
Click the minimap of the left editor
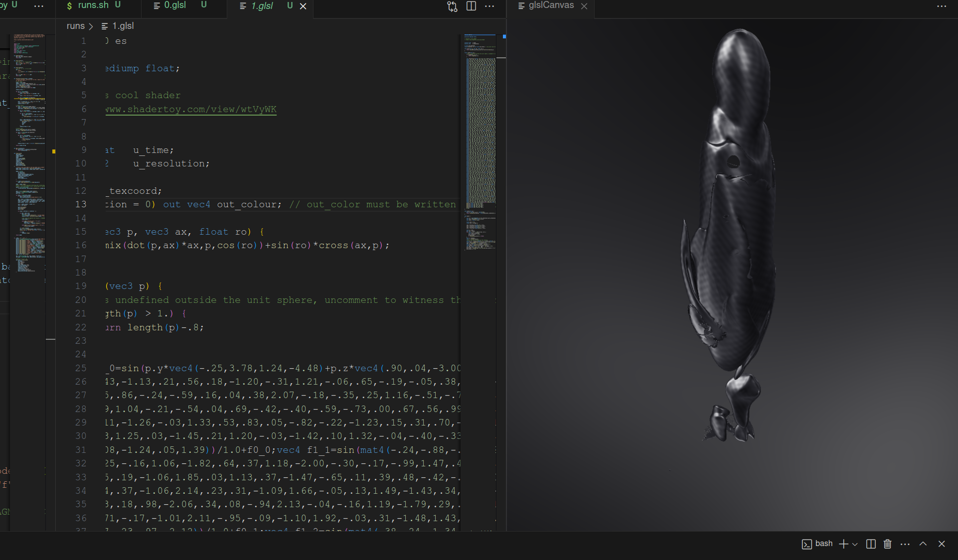coord(29,153)
